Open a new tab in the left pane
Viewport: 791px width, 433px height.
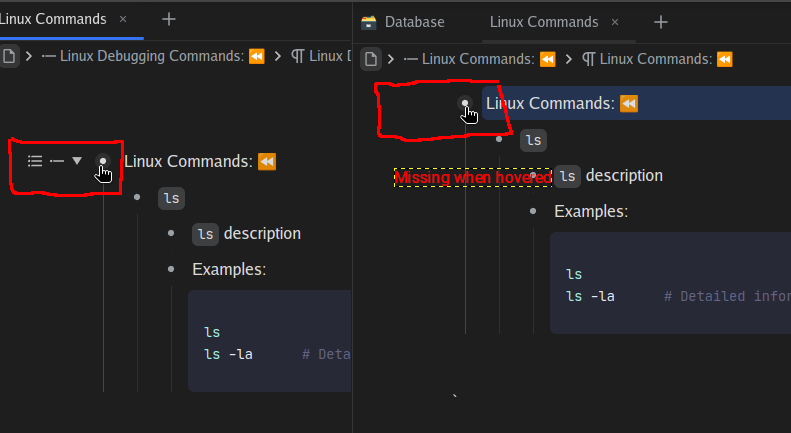click(169, 19)
